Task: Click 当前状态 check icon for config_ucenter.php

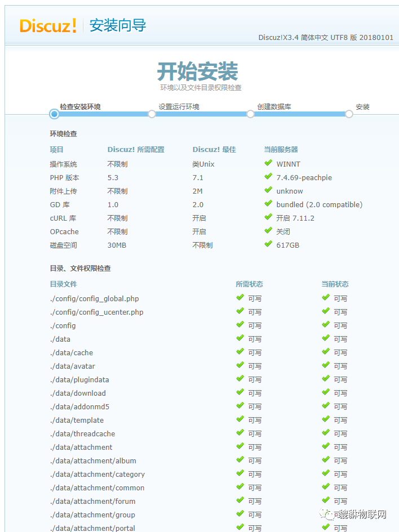Action: pos(326,311)
